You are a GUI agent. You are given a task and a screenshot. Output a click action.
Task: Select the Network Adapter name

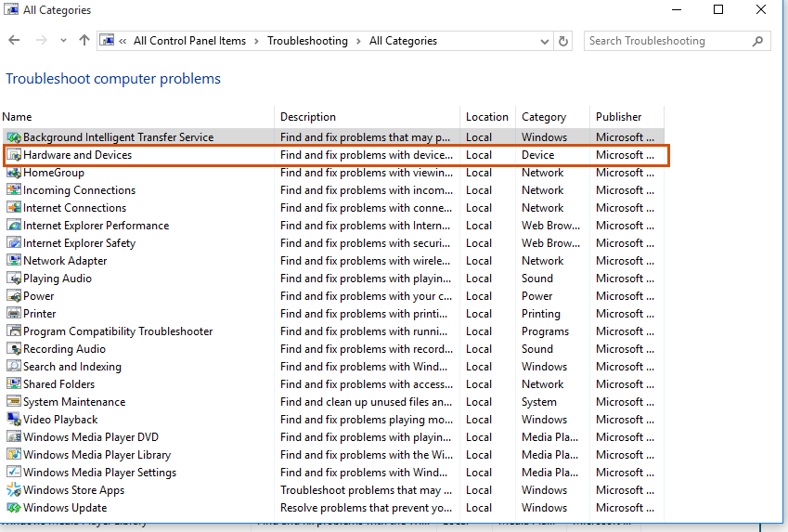coord(65,261)
